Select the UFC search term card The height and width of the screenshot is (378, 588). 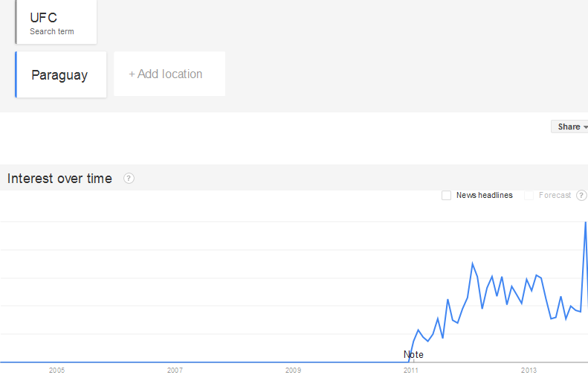[x=56, y=22]
